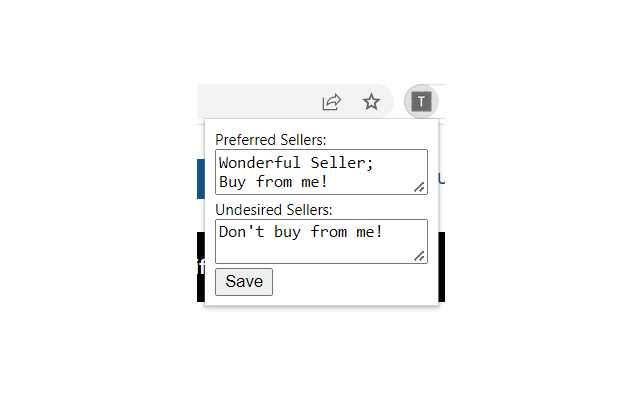This screenshot has height=400, width=640.
Task: Save the seller preferences
Action: coord(244,282)
